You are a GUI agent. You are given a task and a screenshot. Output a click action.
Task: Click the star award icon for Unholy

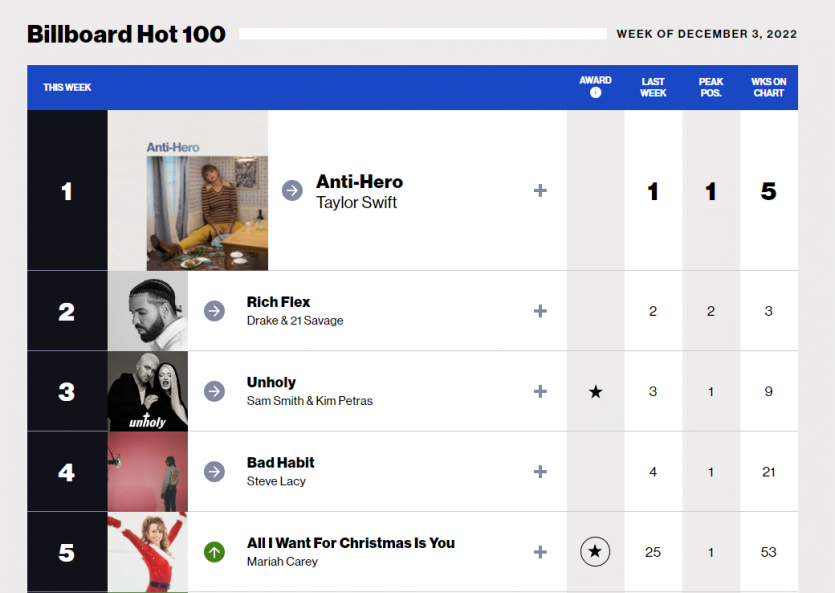click(x=595, y=392)
